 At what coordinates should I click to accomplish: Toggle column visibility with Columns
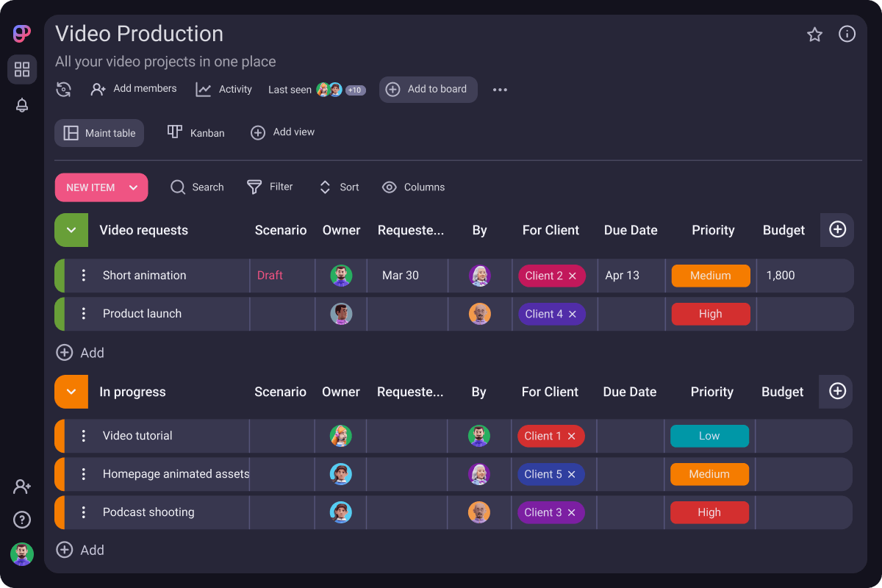coord(413,187)
